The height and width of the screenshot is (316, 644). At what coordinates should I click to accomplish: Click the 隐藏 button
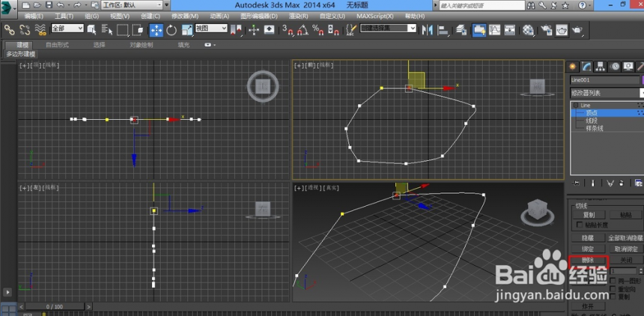[x=588, y=238]
